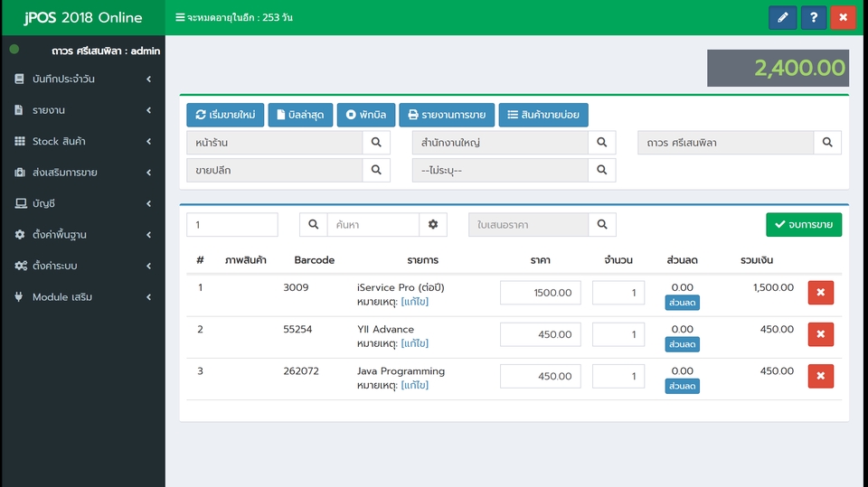Click price field 1500.00 for iService Pro
Screen dimensions: 868x487
coord(541,293)
